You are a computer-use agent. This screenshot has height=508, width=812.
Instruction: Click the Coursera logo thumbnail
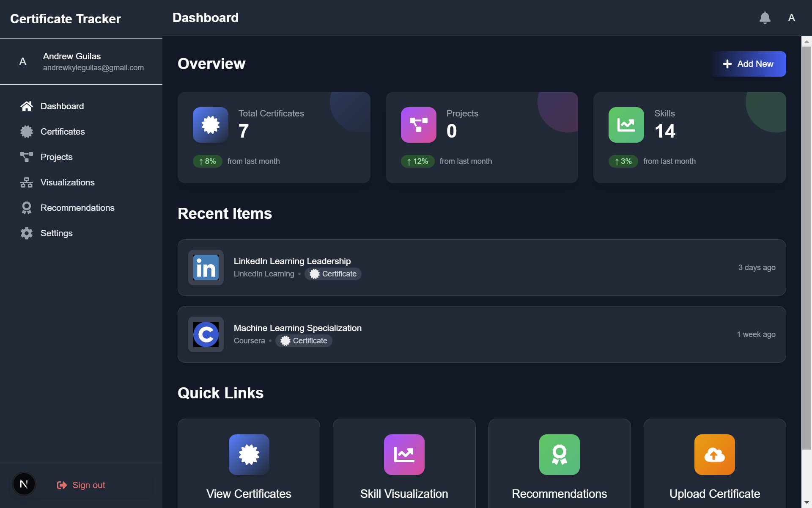click(206, 334)
